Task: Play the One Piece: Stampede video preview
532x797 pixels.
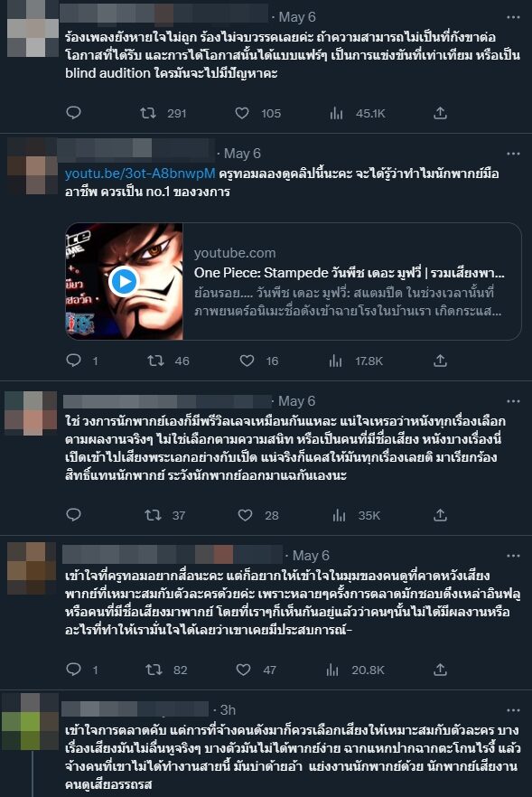Action: pyautogui.click(x=124, y=281)
